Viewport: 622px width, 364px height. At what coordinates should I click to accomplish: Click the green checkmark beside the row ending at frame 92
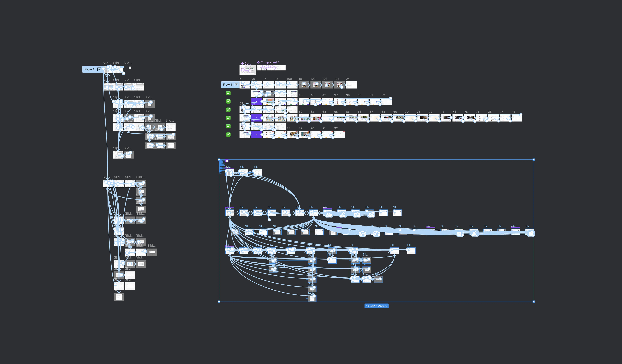228,134
